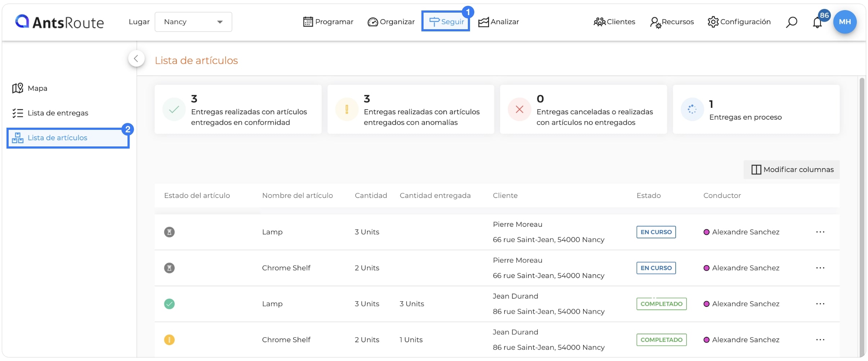The image size is (868, 361).
Task: Open the Programar menu
Action: tap(328, 22)
